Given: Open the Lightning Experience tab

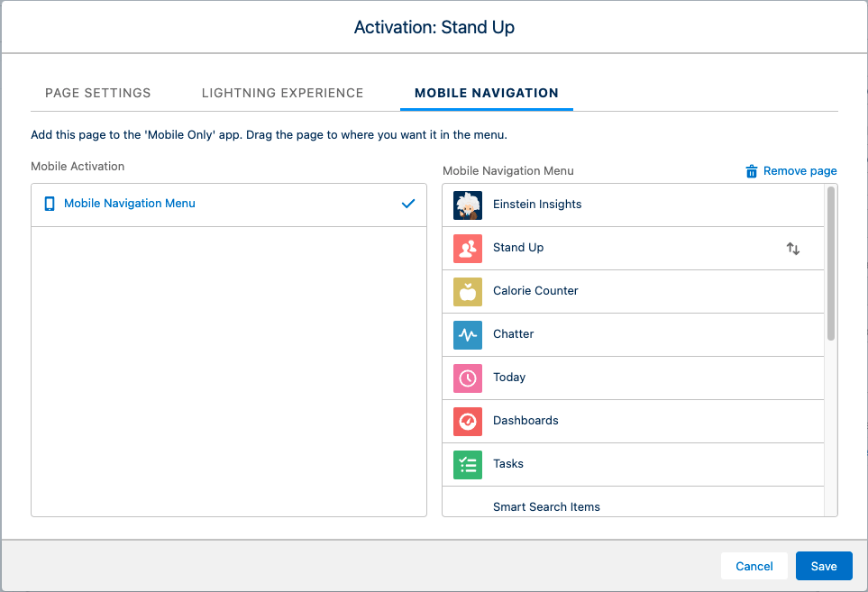Looking at the screenshot, I should (283, 93).
